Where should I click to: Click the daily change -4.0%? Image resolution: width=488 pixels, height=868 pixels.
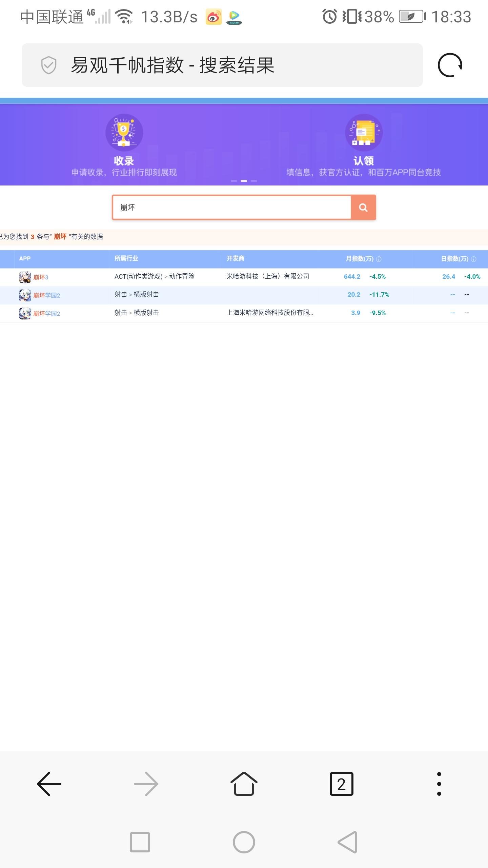click(x=472, y=277)
